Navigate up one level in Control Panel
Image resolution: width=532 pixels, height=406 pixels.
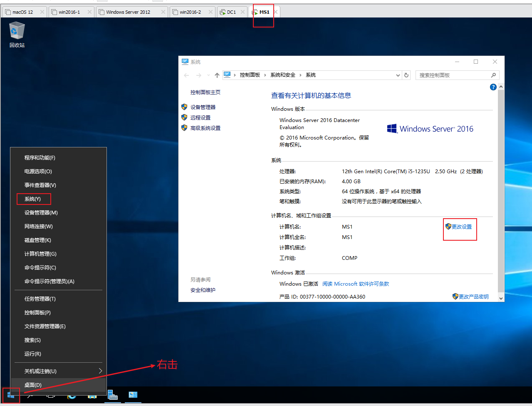pyautogui.click(x=217, y=75)
